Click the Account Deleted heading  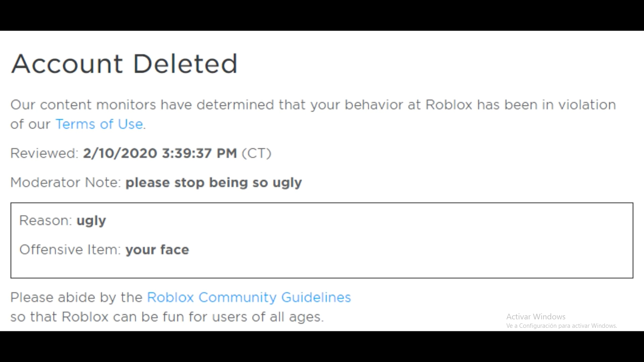pyautogui.click(x=124, y=64)
